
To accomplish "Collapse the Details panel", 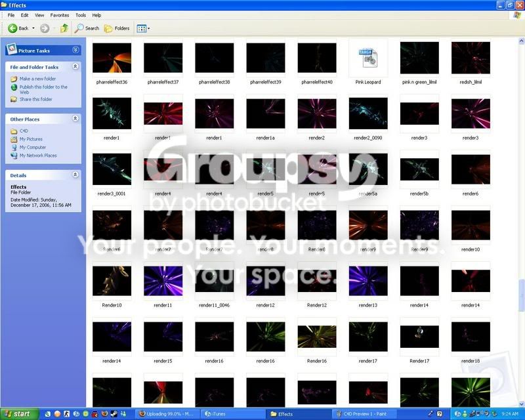I will coord(75,175).
